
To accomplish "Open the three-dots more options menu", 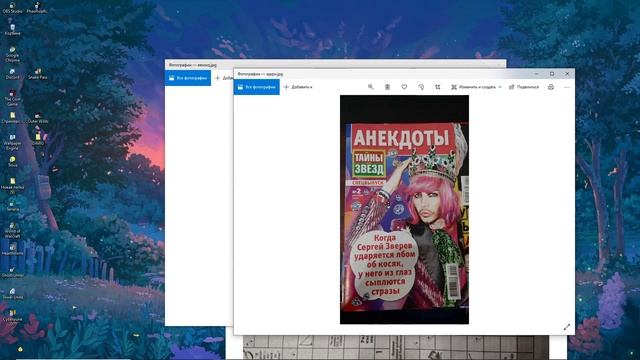I will coord(567,87).
